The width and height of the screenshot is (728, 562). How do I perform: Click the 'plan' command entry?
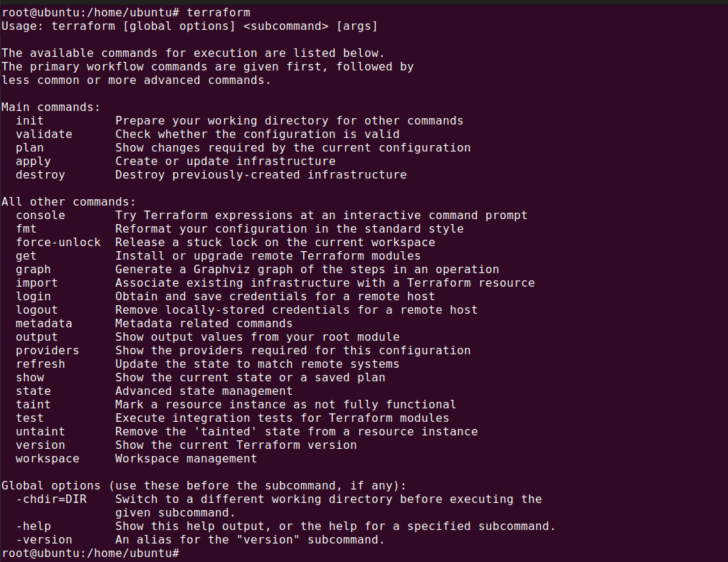coord(30,148)
